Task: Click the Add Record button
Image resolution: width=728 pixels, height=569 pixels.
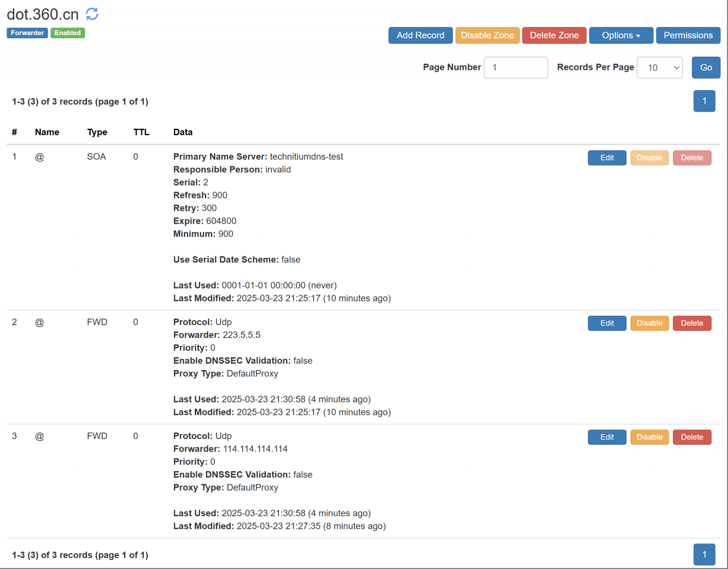Action: pos(420,35)
